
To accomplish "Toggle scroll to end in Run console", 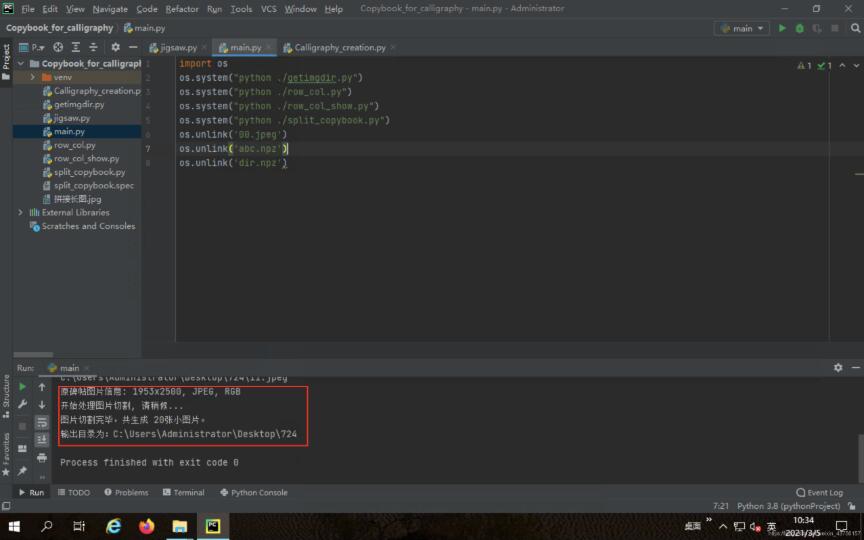I will tap(42, 439).
